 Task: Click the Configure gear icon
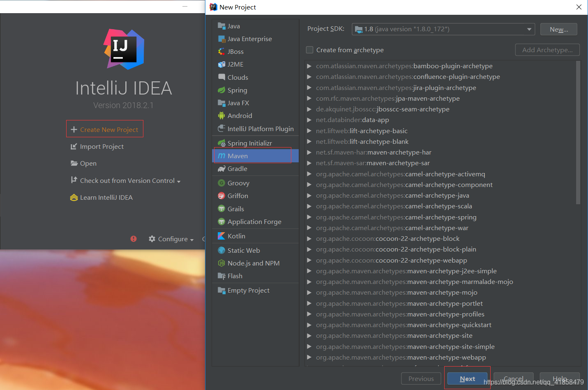(x=152, y=239)
